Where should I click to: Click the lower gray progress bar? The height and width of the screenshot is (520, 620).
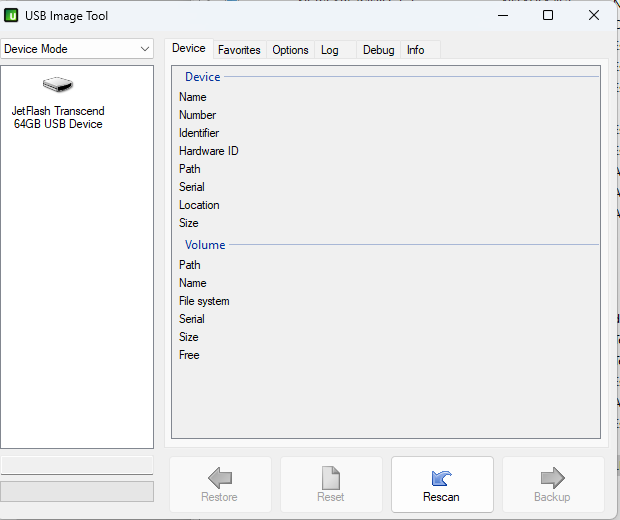77,491
